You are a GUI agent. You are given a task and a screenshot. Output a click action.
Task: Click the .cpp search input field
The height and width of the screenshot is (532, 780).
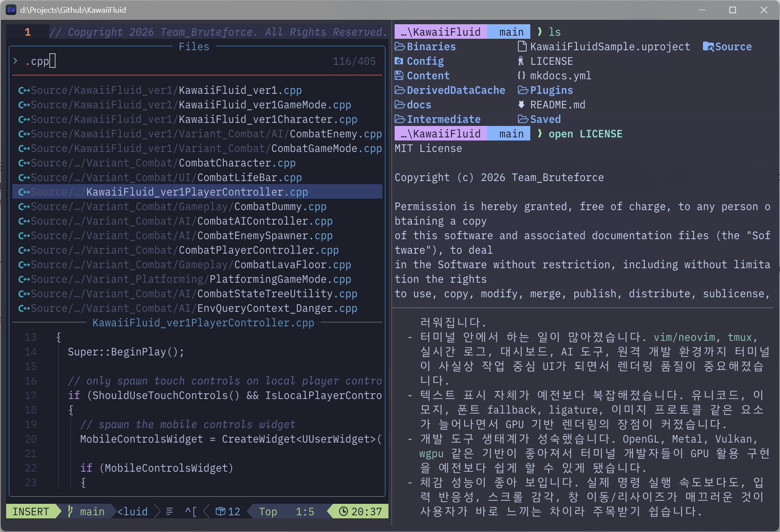pyautogui.click(x=176, y=61)
